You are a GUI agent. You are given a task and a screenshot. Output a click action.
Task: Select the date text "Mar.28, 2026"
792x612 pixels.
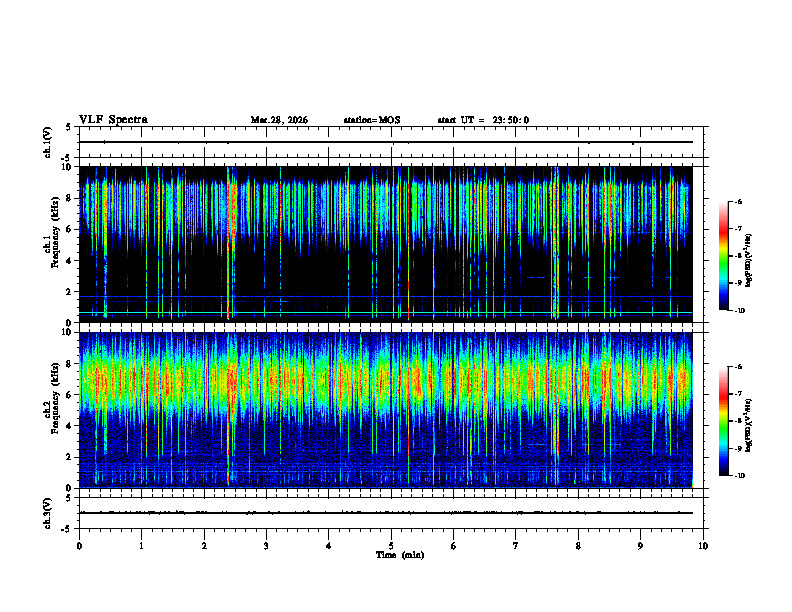coord(279,120)
